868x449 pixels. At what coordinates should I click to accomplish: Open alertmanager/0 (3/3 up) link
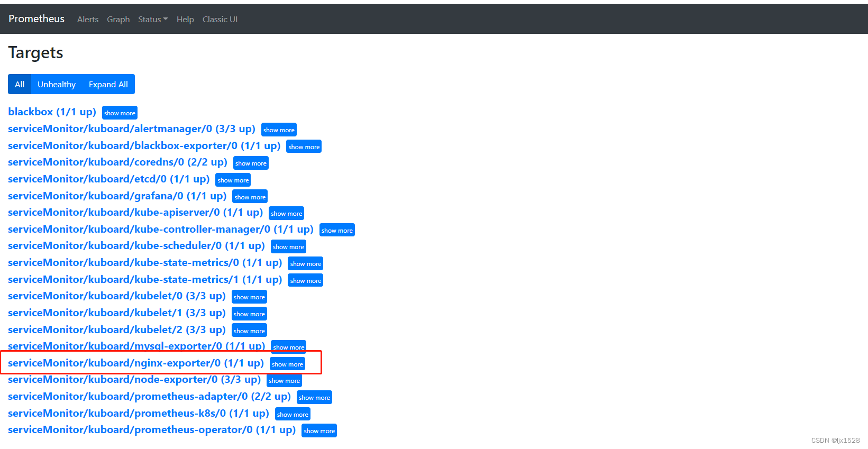[132, 129]
